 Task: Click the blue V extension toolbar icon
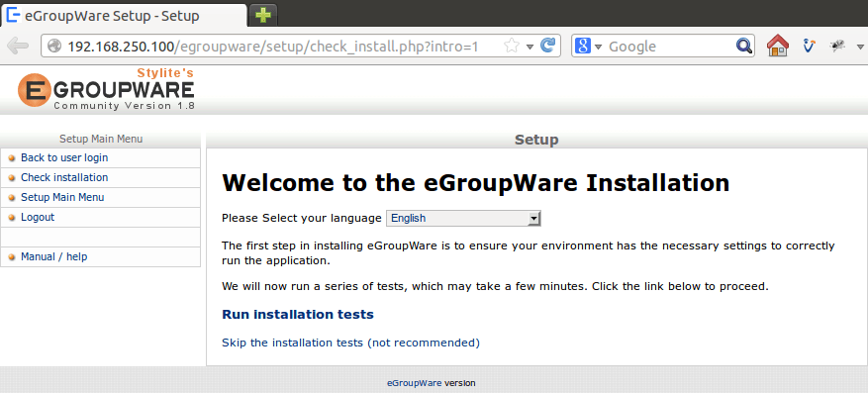click(809, 46)
